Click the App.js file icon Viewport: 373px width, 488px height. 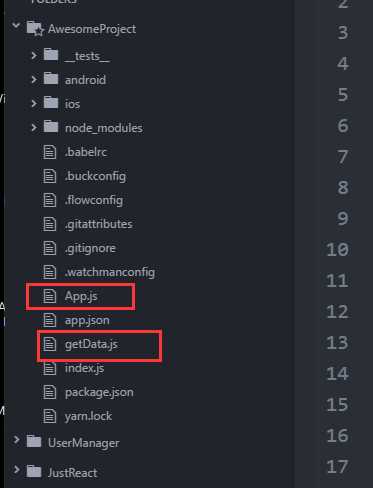coord(50,296)
